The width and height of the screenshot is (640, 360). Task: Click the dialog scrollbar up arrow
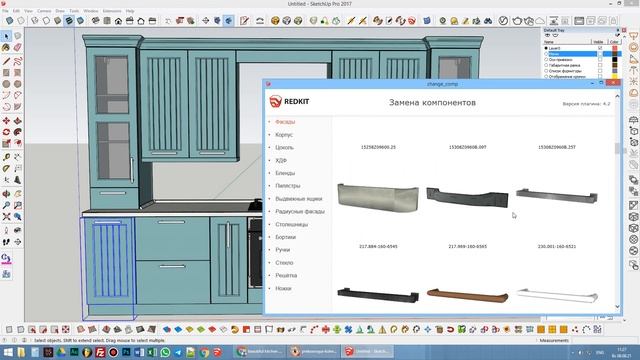coord(617,96)
